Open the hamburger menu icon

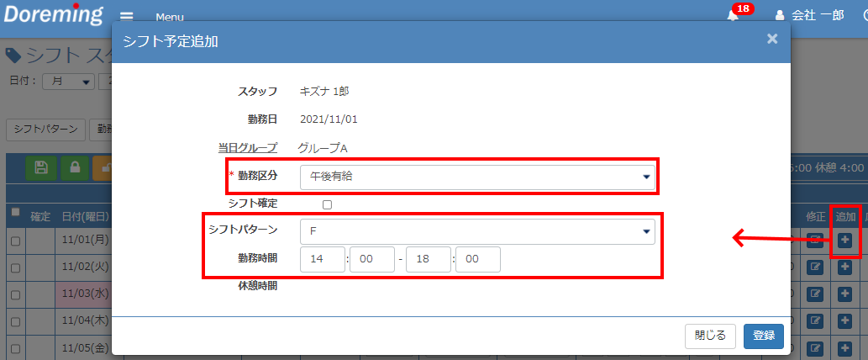[127, 16]
